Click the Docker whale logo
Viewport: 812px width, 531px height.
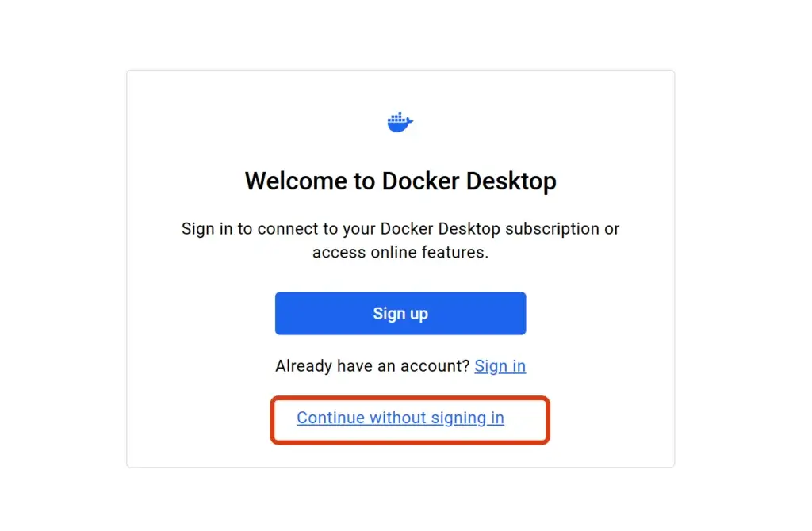coord(400,122)
